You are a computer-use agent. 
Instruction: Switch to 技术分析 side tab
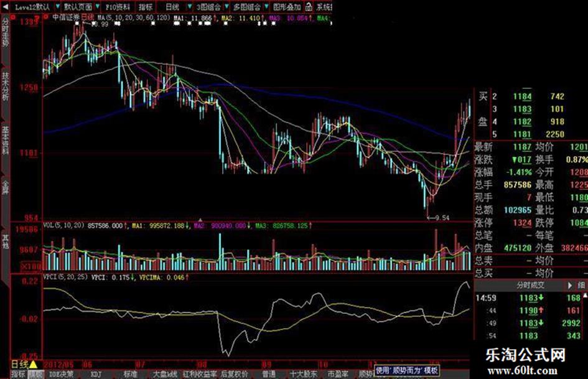coord(5,87)
